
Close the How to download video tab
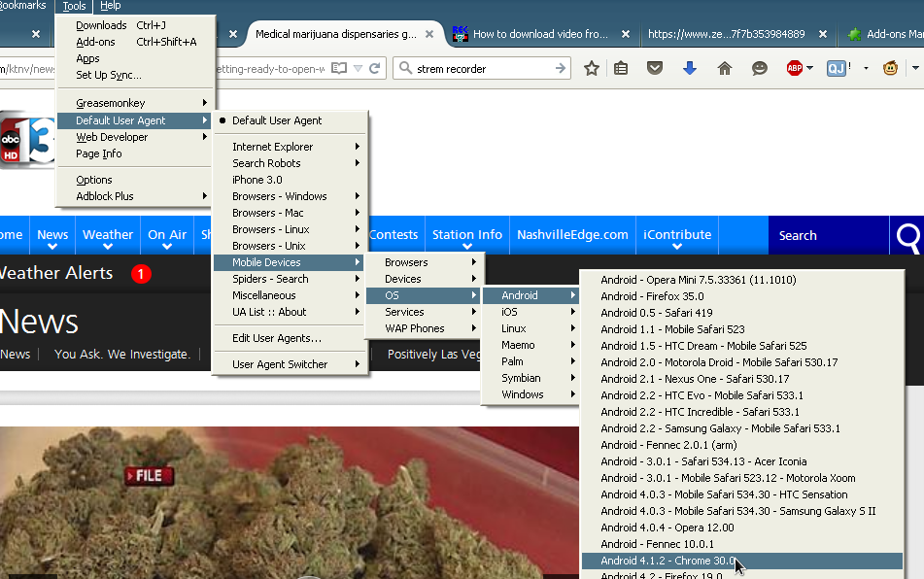click(x=626, y=34)
